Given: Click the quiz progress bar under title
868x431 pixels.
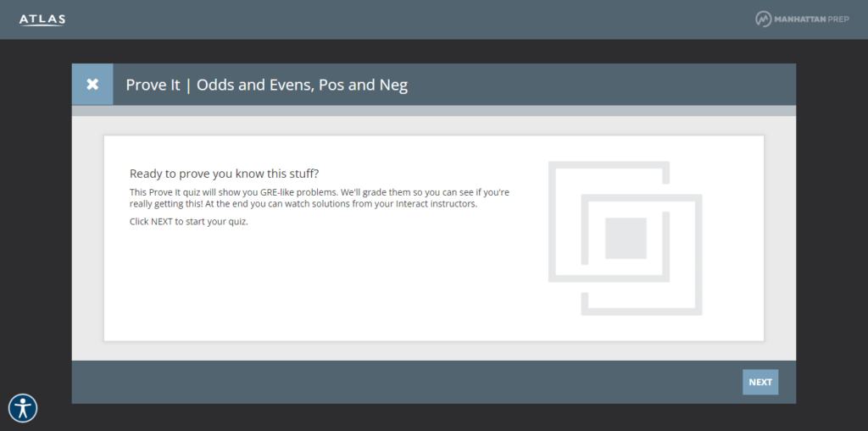Looking at the screenshot, I should pos(433,111).
